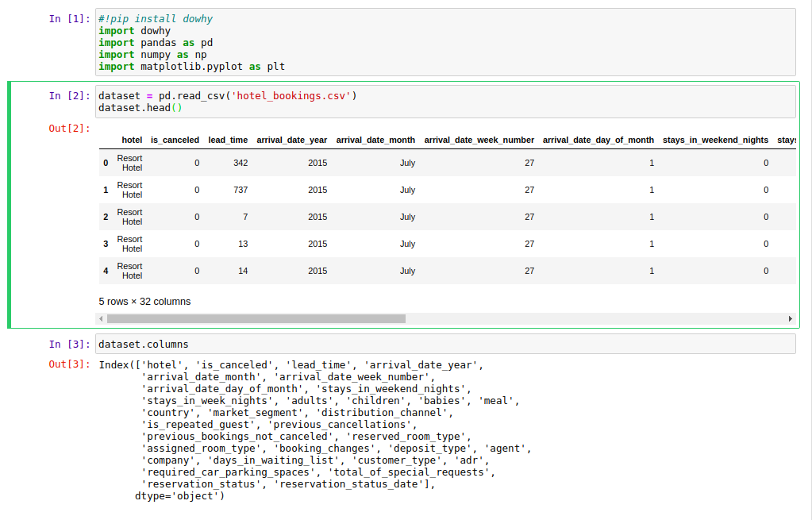Click 'July' month value in row 3

pyautogui.click(x=407, y=244)
